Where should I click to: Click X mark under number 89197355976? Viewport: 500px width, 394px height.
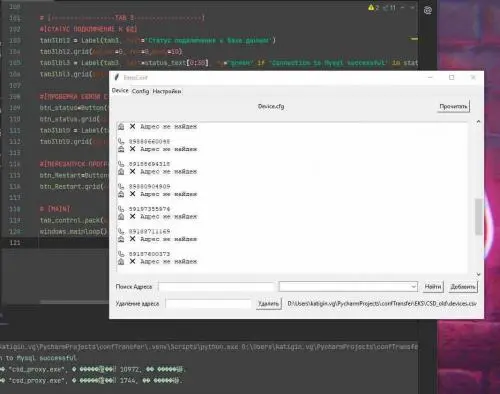click(132, 216)
